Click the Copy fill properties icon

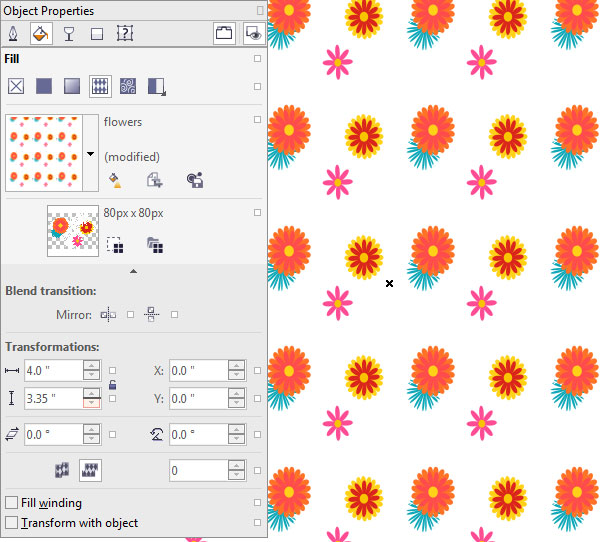point(155,180)
